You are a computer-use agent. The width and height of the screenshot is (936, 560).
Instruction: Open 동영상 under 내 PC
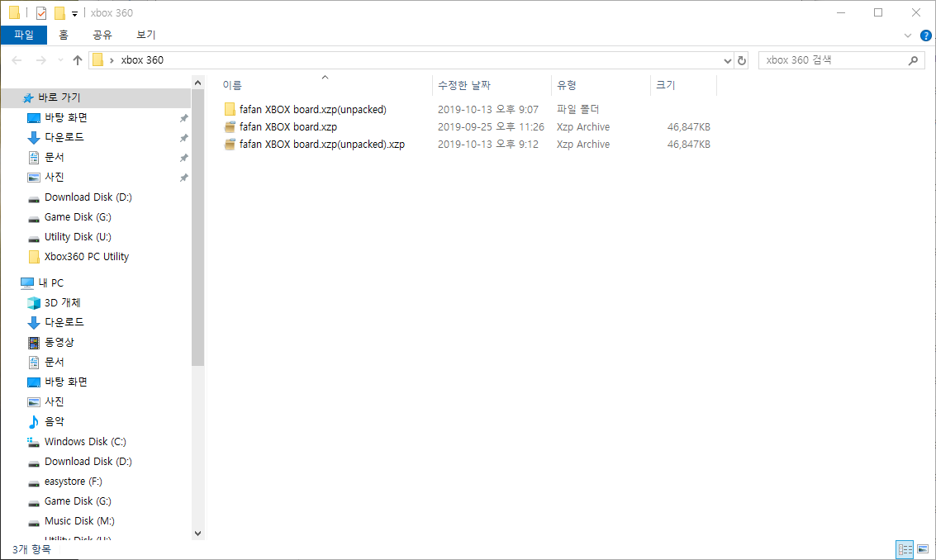click(x=59, y=342)
